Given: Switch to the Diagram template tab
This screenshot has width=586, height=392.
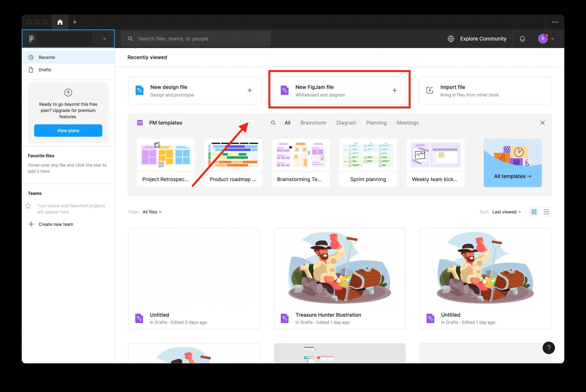Looking at the screenshot, I should pyautogui.click(x=346, y=123).
